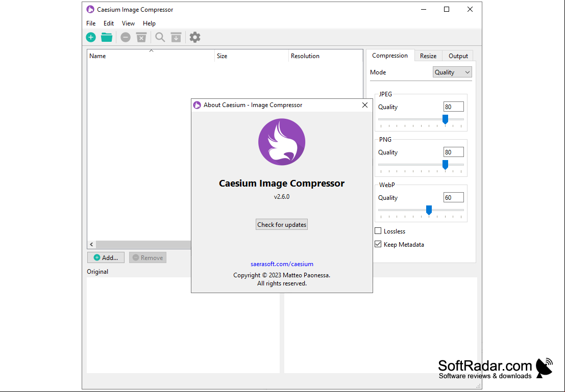The width and height of the screenshot is (565, 392).
Task: Click the Add... button below the list
Action: click(x=106, y=258)
